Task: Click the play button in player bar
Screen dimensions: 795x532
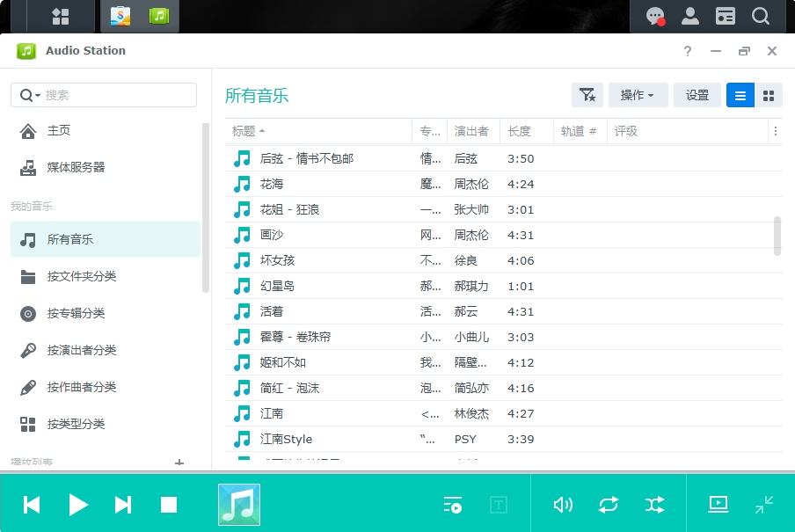Action: pos(78,505)
